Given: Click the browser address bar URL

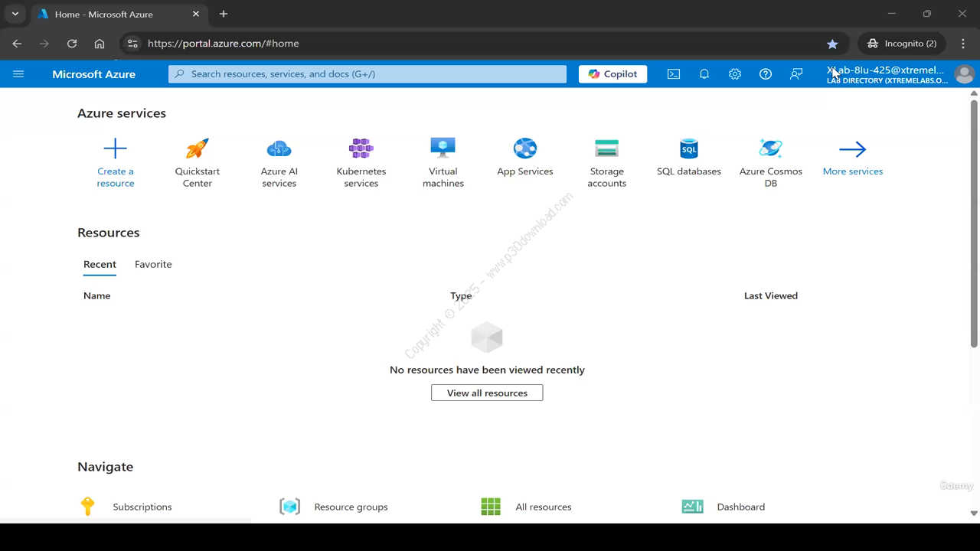Looking at the screenshot, I should click(x=224, y=44).
